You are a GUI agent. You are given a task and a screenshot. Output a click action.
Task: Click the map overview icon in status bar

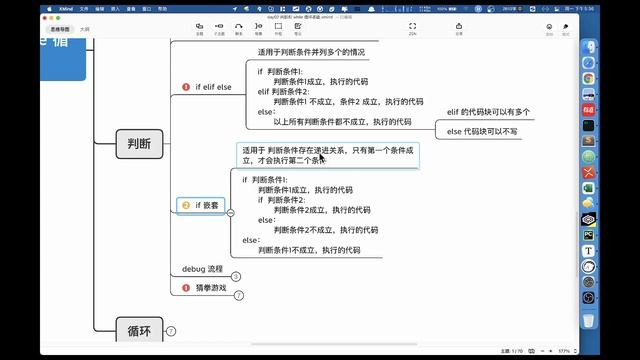click(531, 351)
